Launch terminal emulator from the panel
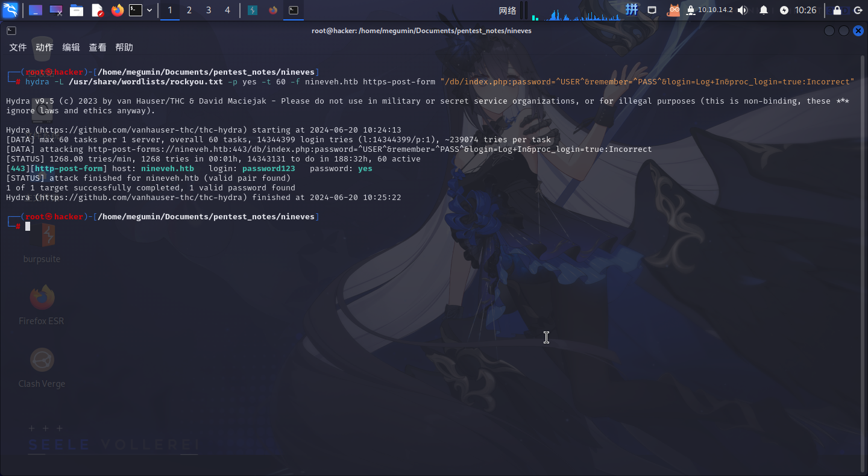Screen dimensions: 868x476 pos(136,10)
